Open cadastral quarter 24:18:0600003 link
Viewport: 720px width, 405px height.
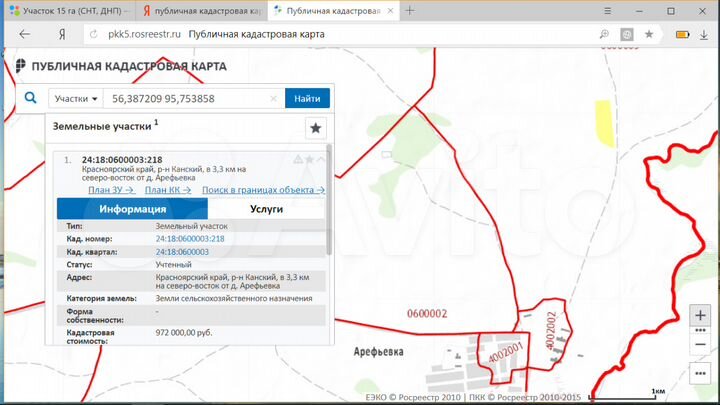tap(182, 252)
